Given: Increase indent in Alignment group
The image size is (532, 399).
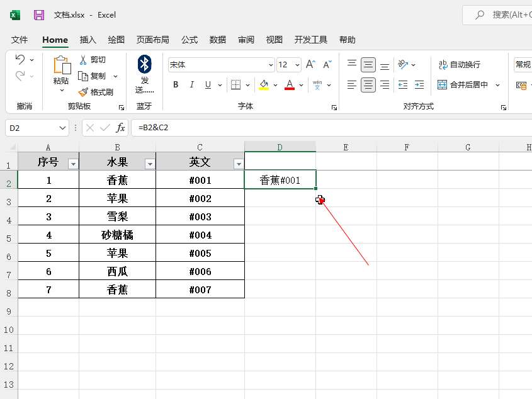Looking at the screenshot, I should (419, 84).
